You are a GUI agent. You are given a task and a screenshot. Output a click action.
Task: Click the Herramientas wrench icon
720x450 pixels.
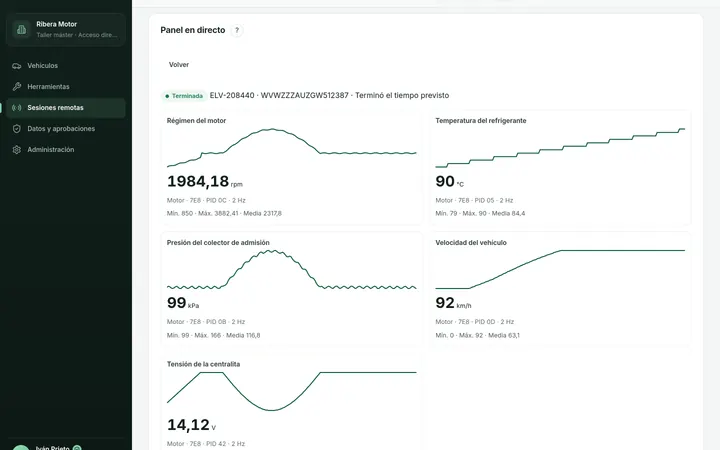coord(17,86)
